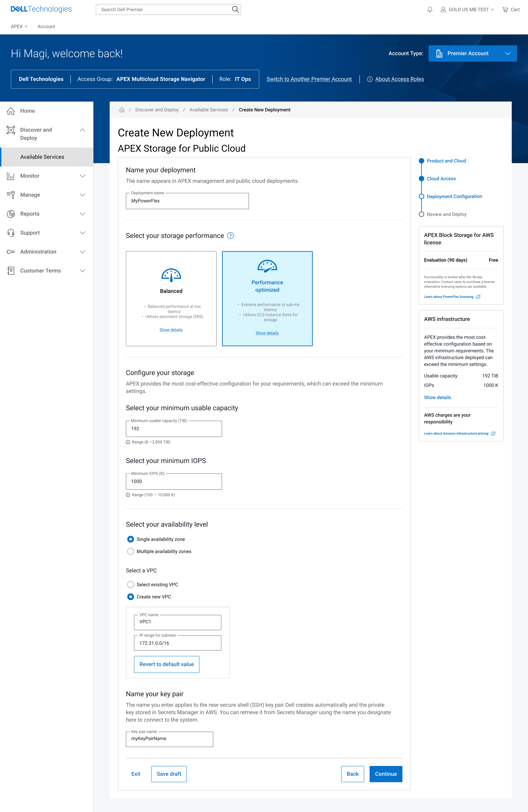Open Available Services in sidebar
Viewport: 528px width, 812px height.
click(x=42, y=157)
